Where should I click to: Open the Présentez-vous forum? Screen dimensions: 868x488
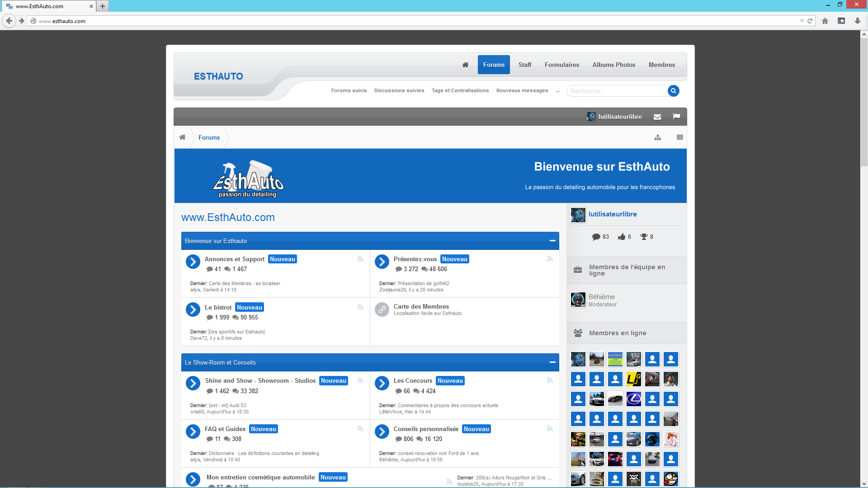[415, 259]
